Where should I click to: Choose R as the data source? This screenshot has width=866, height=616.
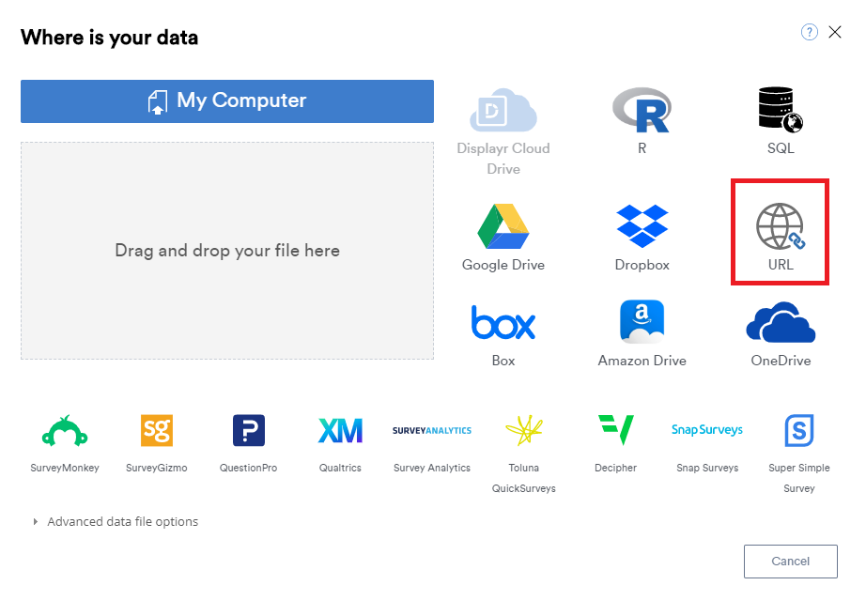click(x=642, y=111)
